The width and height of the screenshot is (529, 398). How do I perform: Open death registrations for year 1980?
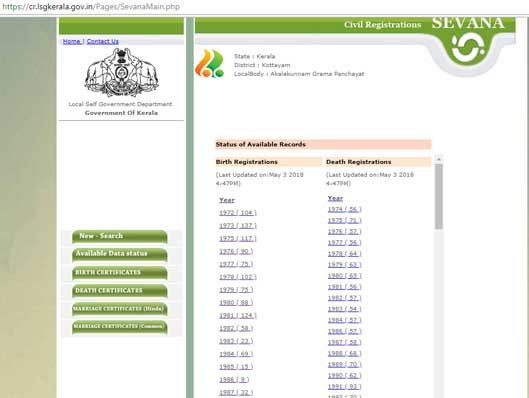(x=344, y=276)
